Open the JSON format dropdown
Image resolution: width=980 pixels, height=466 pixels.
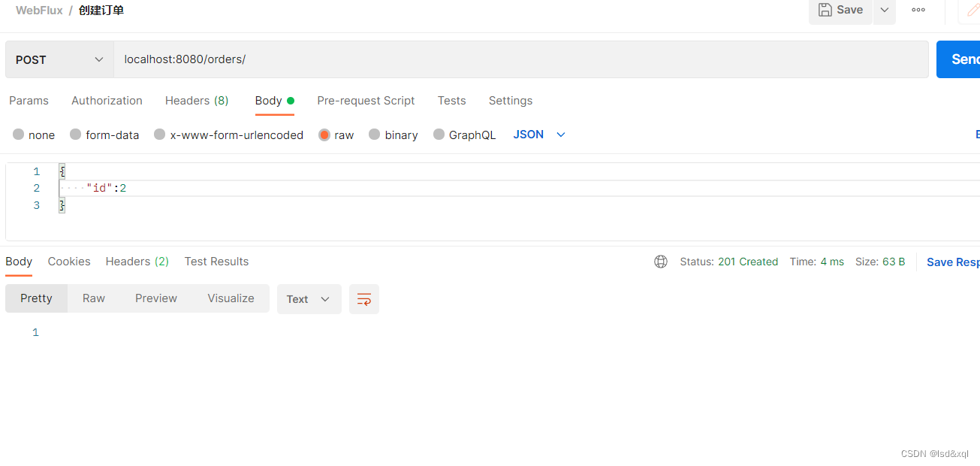(x=539, y=135)
